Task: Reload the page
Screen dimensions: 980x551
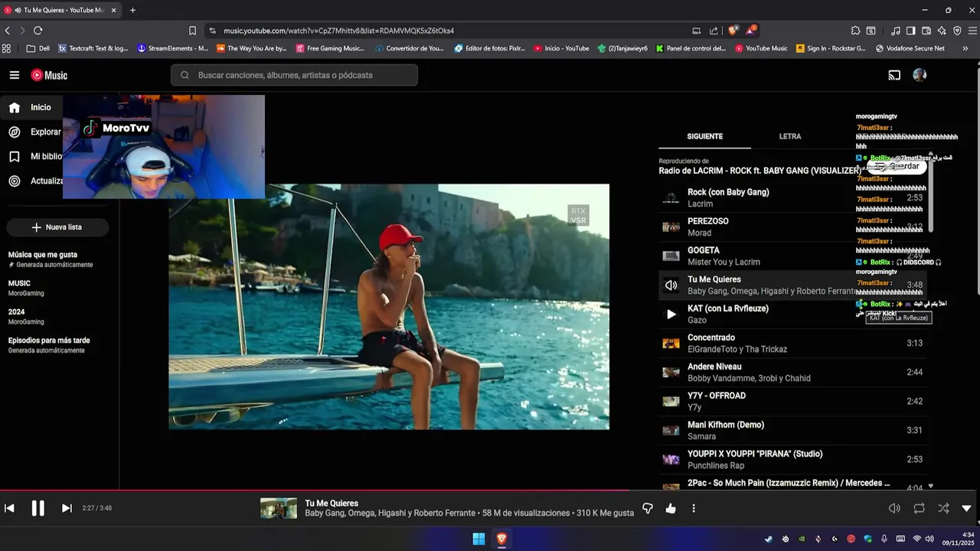Action: (x=38, y=31)
